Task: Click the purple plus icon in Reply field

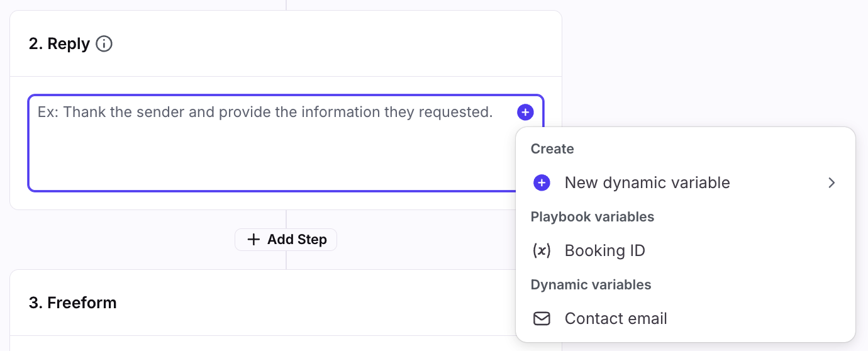Action: (525, 112)
